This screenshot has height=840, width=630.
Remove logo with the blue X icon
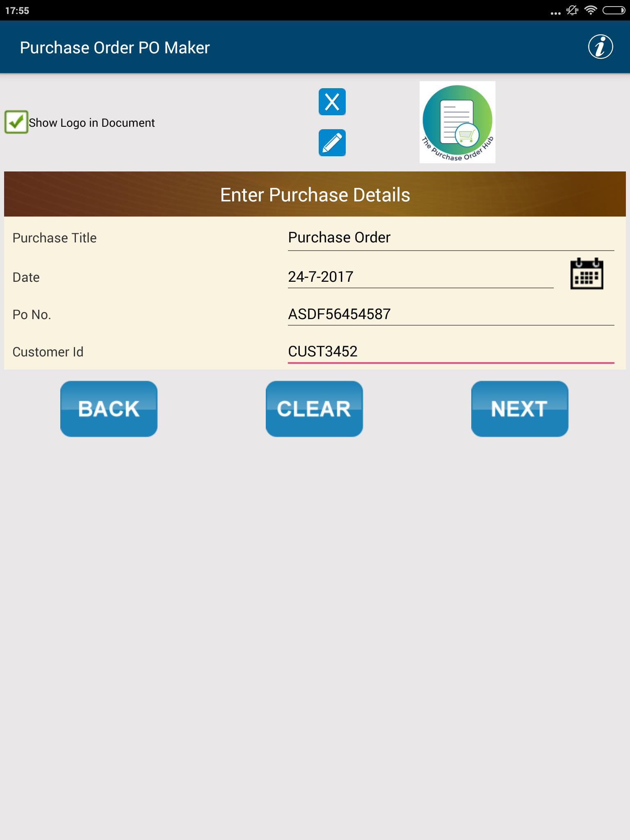click(332, 102)
